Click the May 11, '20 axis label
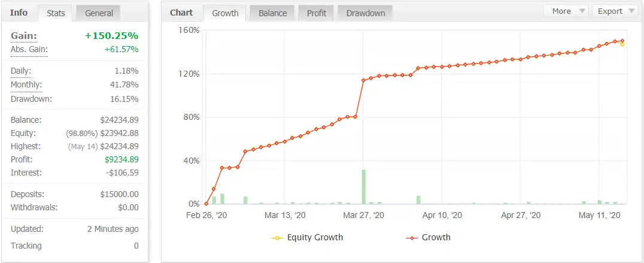644x263 pixels. (x=599, y=215)
